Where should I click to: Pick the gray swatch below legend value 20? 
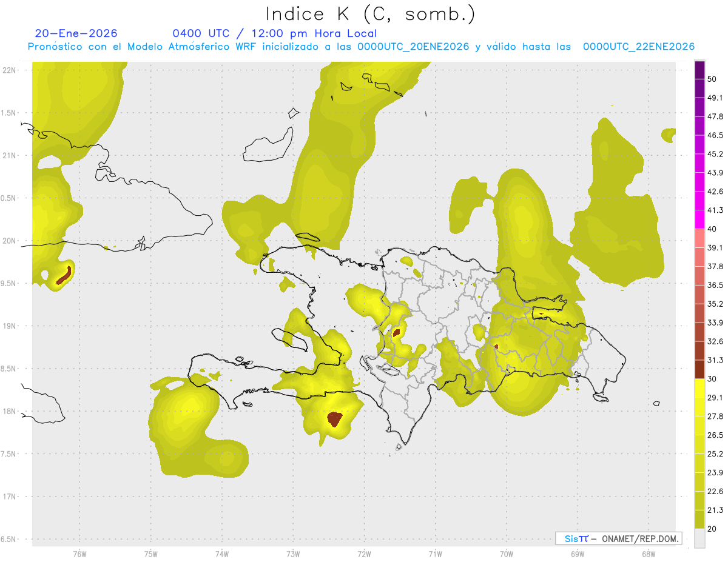(699, 538)
